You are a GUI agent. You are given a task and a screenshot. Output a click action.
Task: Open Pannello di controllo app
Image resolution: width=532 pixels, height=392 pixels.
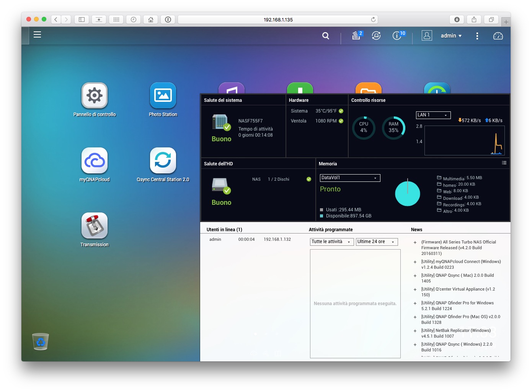click(x=95, y=95)
